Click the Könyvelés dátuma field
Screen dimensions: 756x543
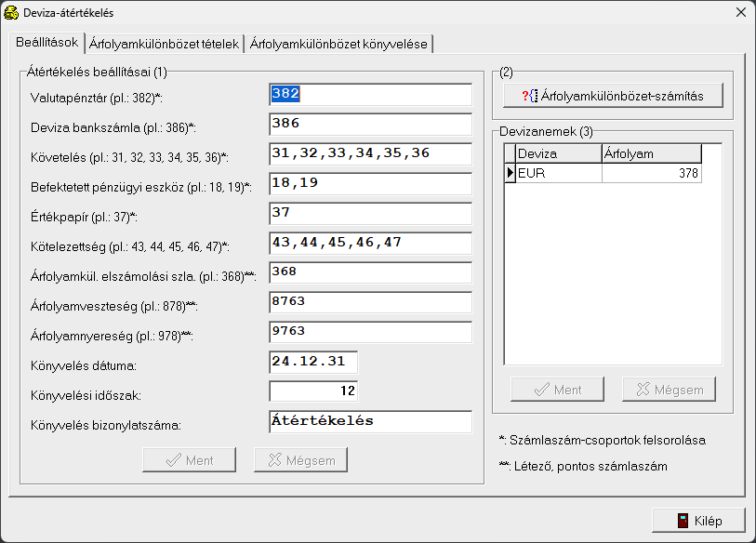(x=313, y=363)
